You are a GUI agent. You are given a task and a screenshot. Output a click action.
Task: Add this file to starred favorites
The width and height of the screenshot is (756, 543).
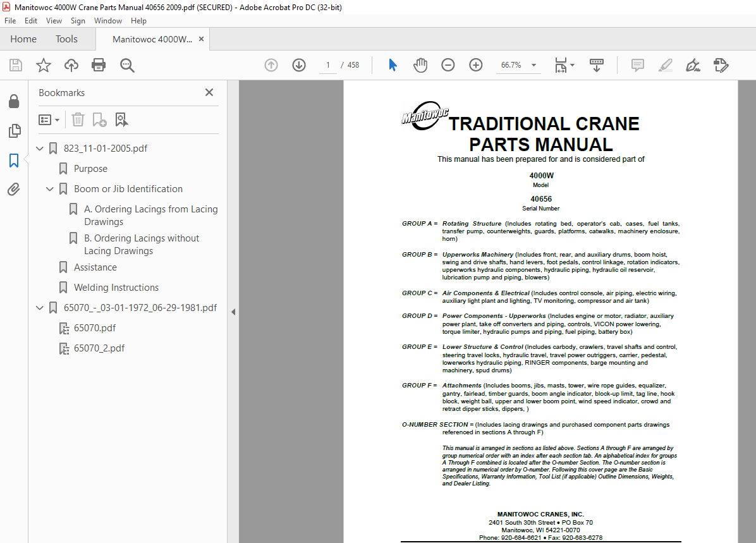point(44,65)
